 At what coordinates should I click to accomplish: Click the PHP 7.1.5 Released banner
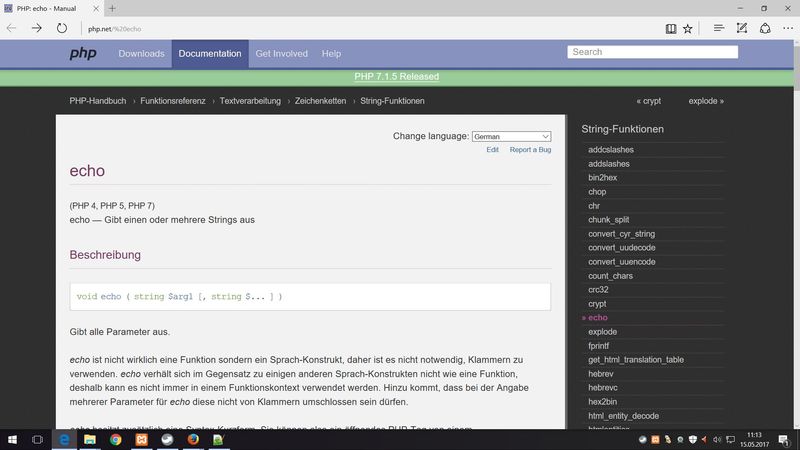coord(396,77)
